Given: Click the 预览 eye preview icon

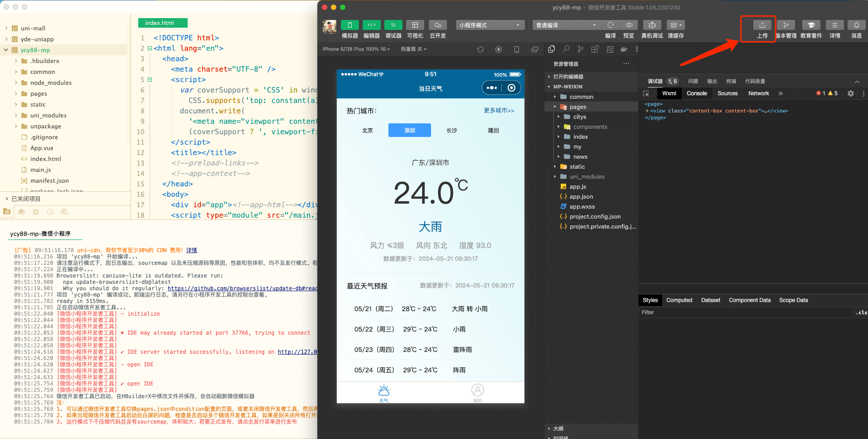Looking at the screenshot, I should [x=629, y=25].
